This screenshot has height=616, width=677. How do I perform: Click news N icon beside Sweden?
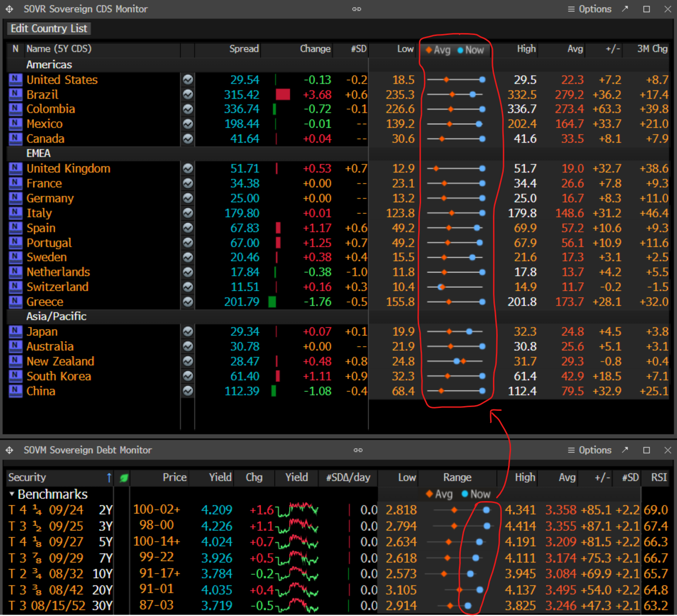click(16, 257)
